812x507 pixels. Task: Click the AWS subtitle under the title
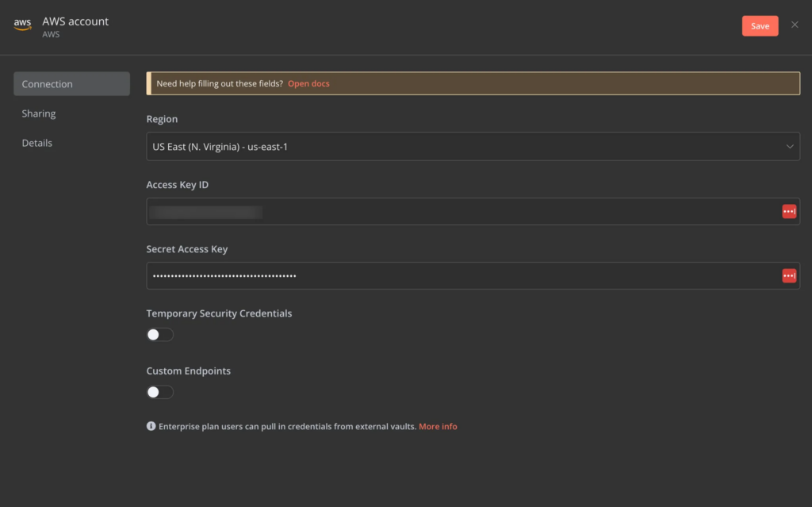pyautogui.click(x=51, y=35)
